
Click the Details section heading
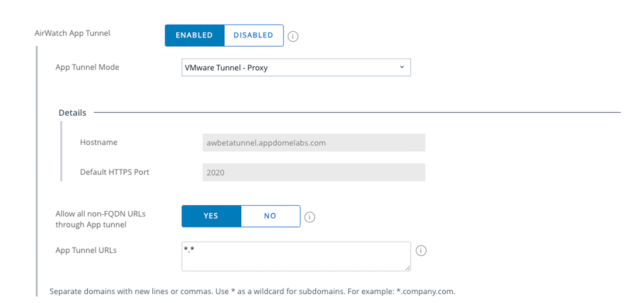coord(73,113)
